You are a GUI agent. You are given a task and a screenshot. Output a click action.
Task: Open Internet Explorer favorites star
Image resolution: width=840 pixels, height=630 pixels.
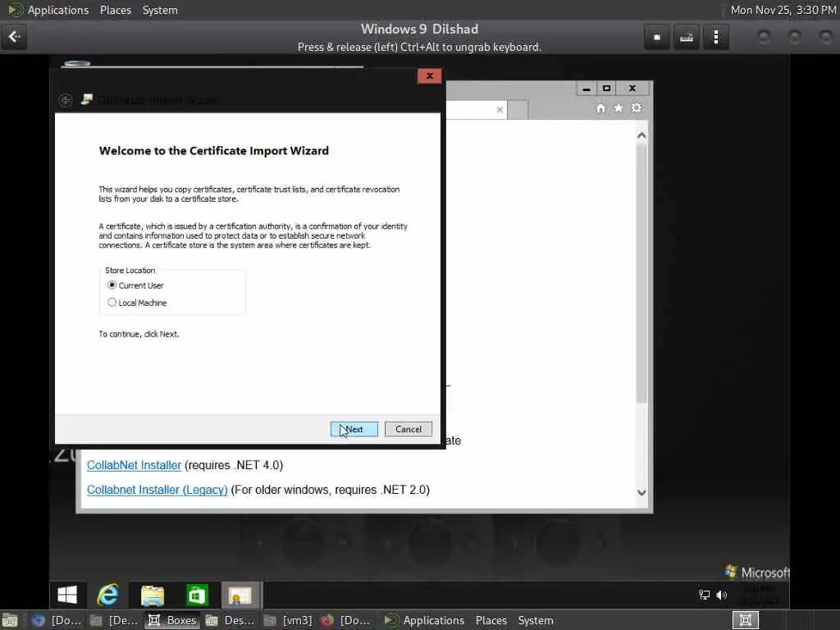point(619,109)
